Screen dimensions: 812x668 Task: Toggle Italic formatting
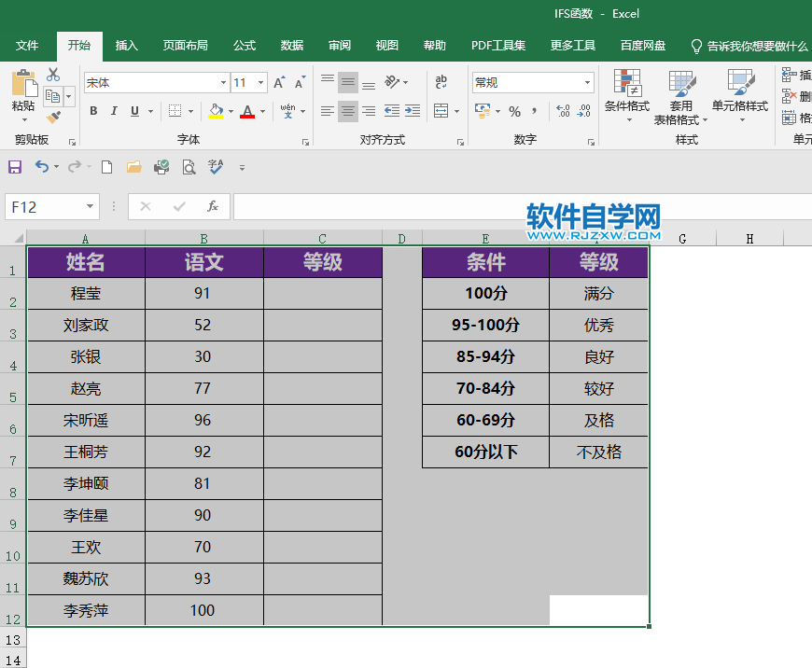(114, 110)
